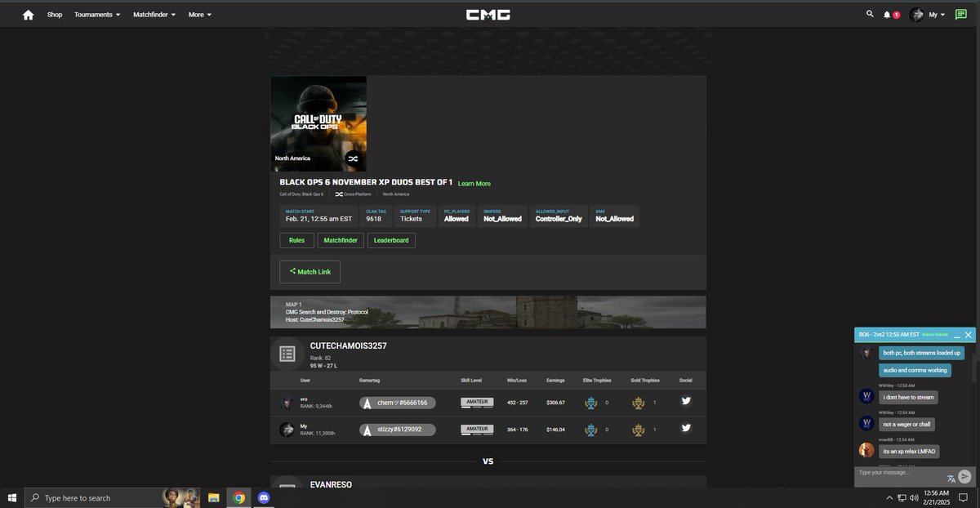Image resolution: width=980 pixels, height=508 pixels.
Task: Click the CMG logo in header
Action: tap(488, 15)
